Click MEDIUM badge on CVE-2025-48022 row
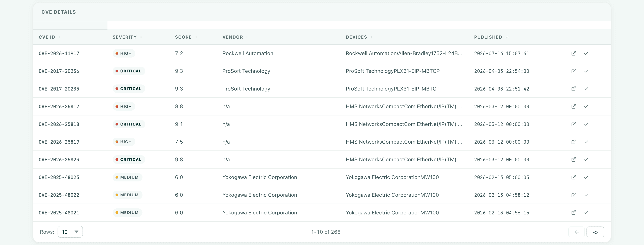Viewport: 644px width, 245px height. click(127, 195)
